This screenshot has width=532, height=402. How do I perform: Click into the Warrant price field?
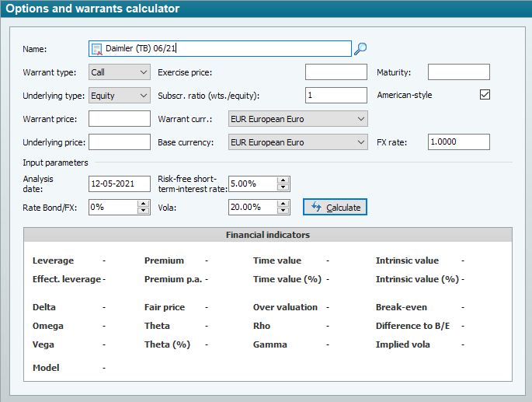tap(120, 119)
